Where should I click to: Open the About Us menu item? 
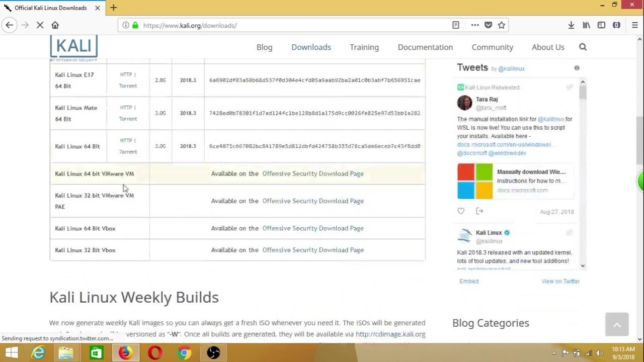(548, 47)
